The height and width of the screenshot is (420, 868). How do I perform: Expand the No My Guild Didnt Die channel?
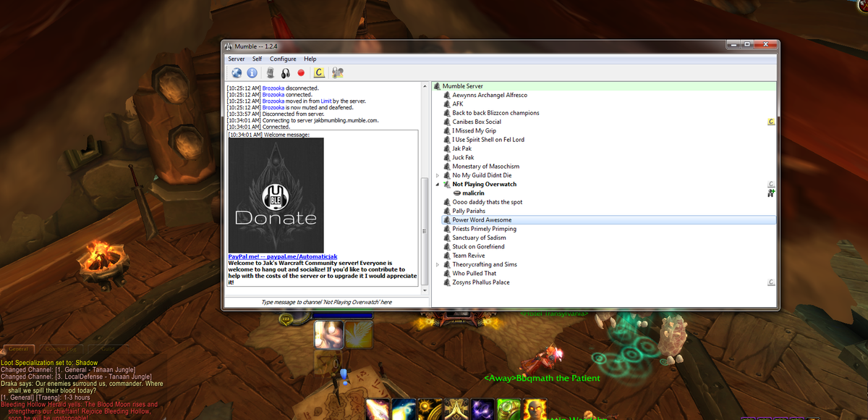coord(437,175)
